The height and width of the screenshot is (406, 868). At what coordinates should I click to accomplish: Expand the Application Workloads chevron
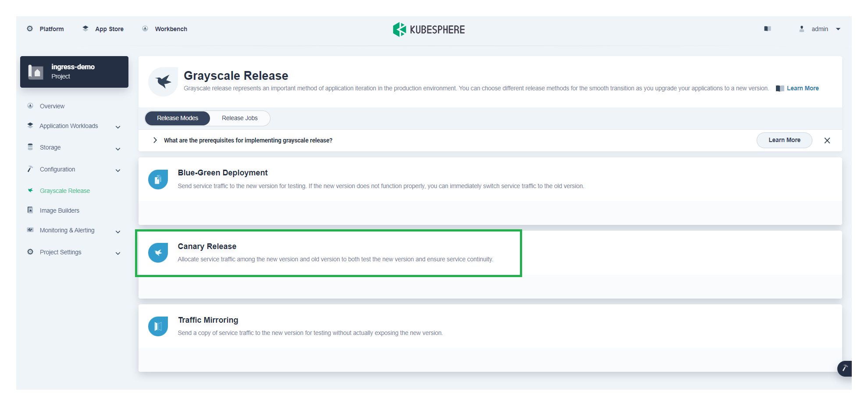pyautogui.click(x=118, y=127)
